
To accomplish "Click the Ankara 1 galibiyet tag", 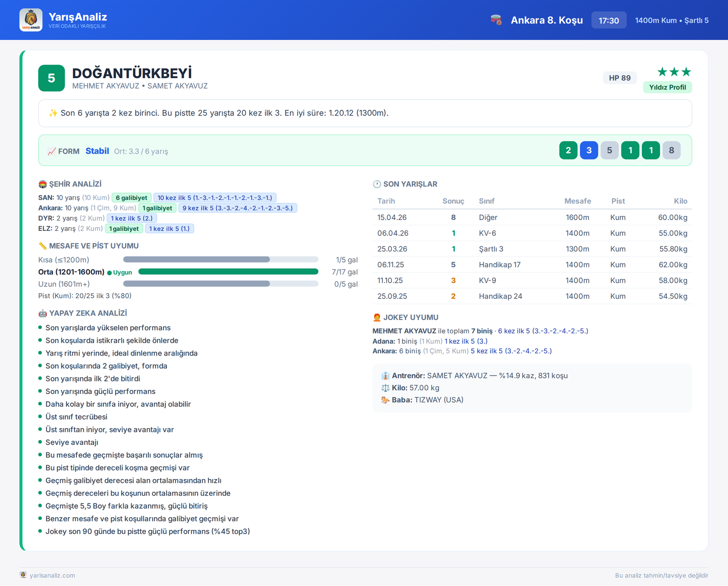I will tap(157, 208).
